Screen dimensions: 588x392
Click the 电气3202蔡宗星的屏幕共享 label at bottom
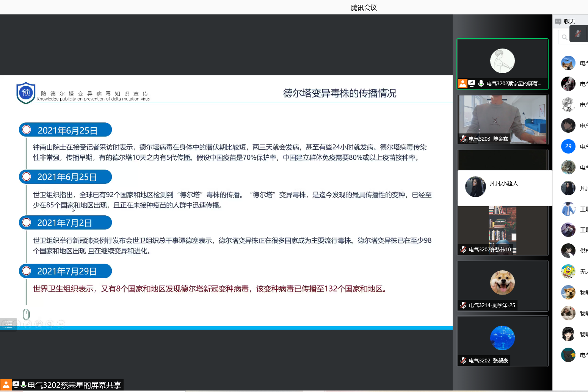(74, 385)
